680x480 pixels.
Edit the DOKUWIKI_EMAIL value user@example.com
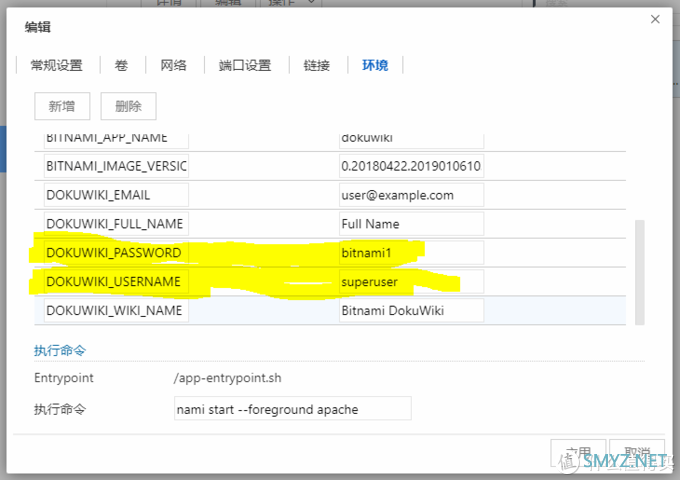tap(411, 195)
